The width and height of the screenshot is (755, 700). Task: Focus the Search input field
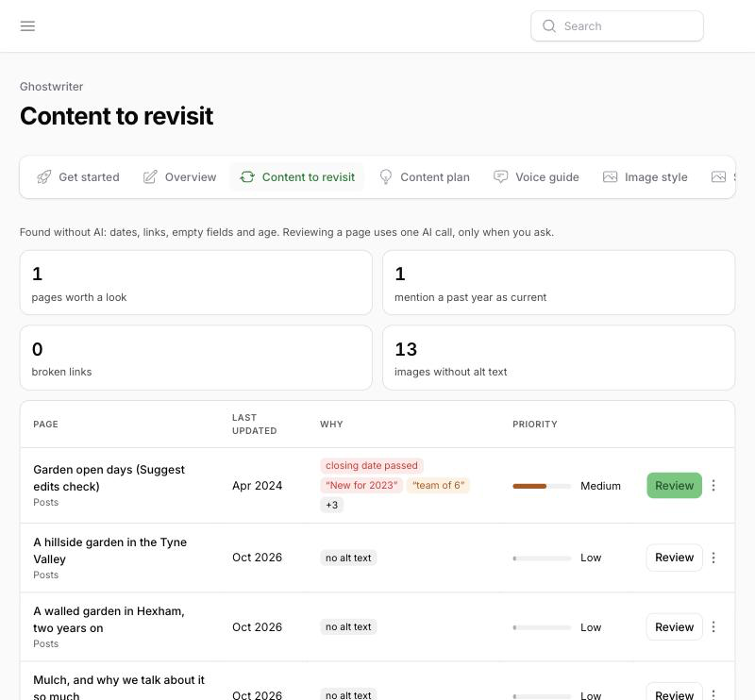pyautogui.click(x=617, y=26)
